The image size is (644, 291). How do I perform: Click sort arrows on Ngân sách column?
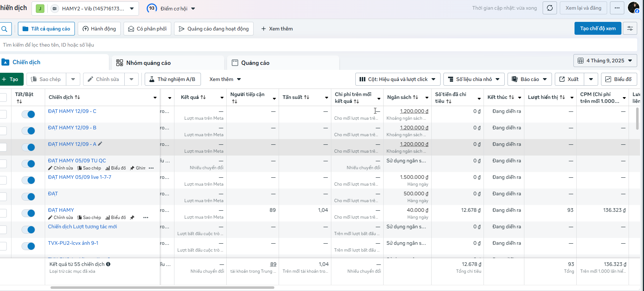[415, 97]
